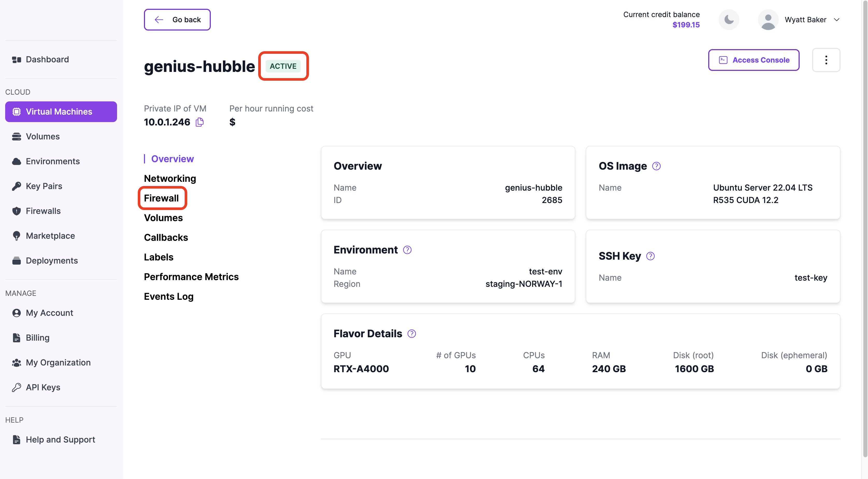The image size is (868, 479).
Task: Open Dashboard from sidebar
Action: click(47, 59)
